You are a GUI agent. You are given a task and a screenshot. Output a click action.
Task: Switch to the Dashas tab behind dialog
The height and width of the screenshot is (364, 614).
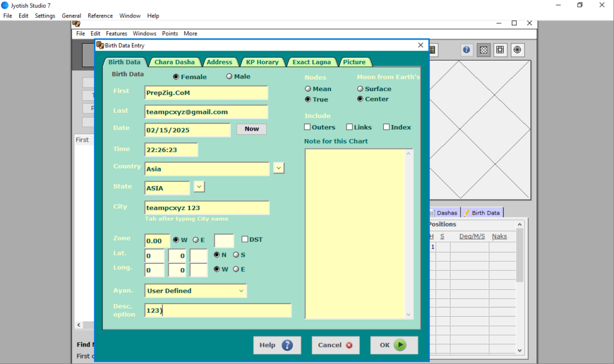[x=444, y=213]
